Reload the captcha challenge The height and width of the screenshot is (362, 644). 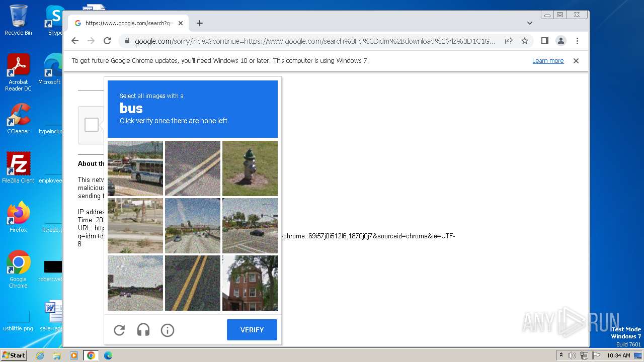pyautogui.click(x=119, y=330)
